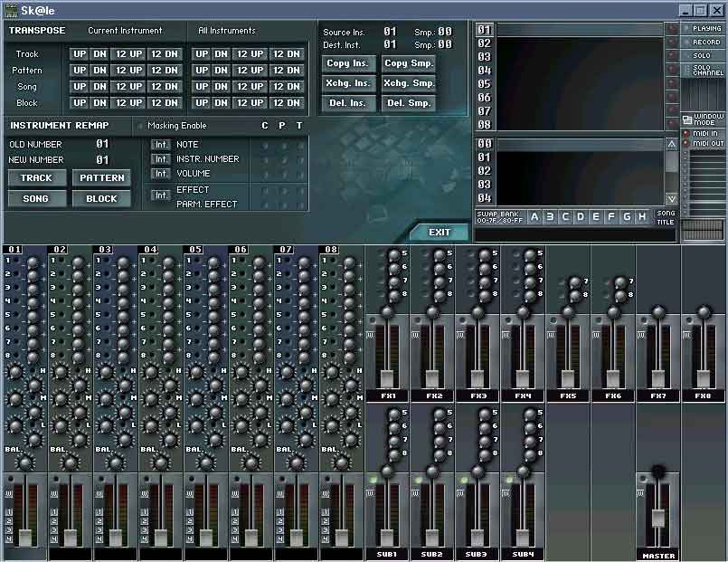Adjust channel 01 balance knob
The width and height of the screenshot is (728, 562).
[x=25, y=462]
